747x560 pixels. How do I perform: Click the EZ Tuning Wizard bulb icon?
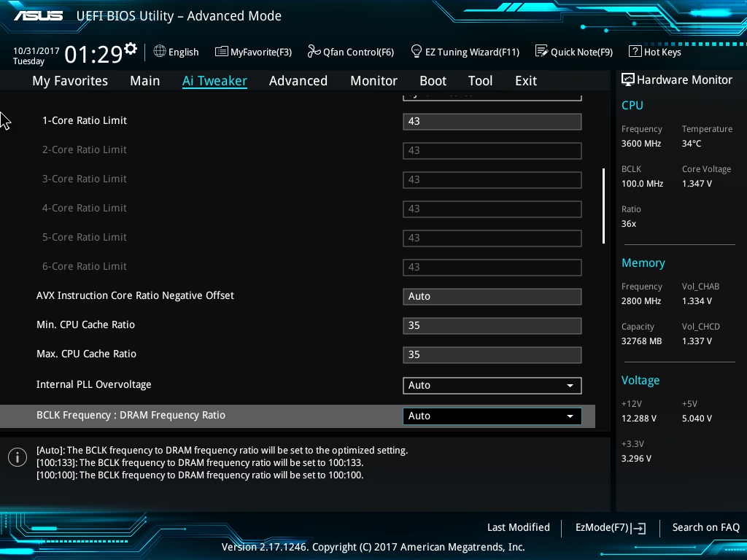click(417, 51)
